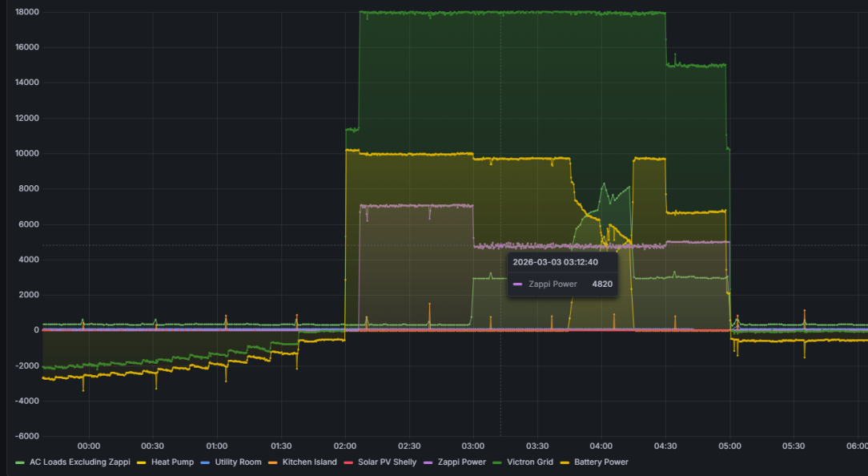Viewport: 868px width, 476px height.
Task: Click the 04:30 time axis label
Action: [x=665, y=446]
